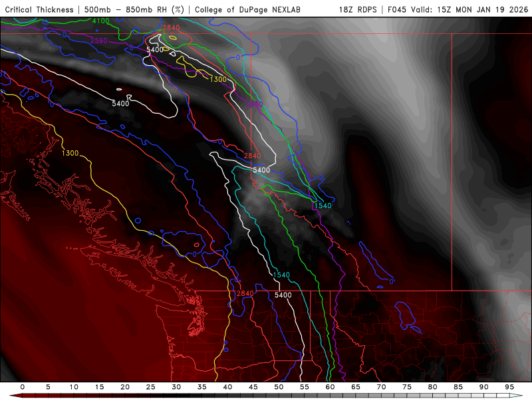Click the "500mb – 850mb RH (%)" header label

(134, 10)
